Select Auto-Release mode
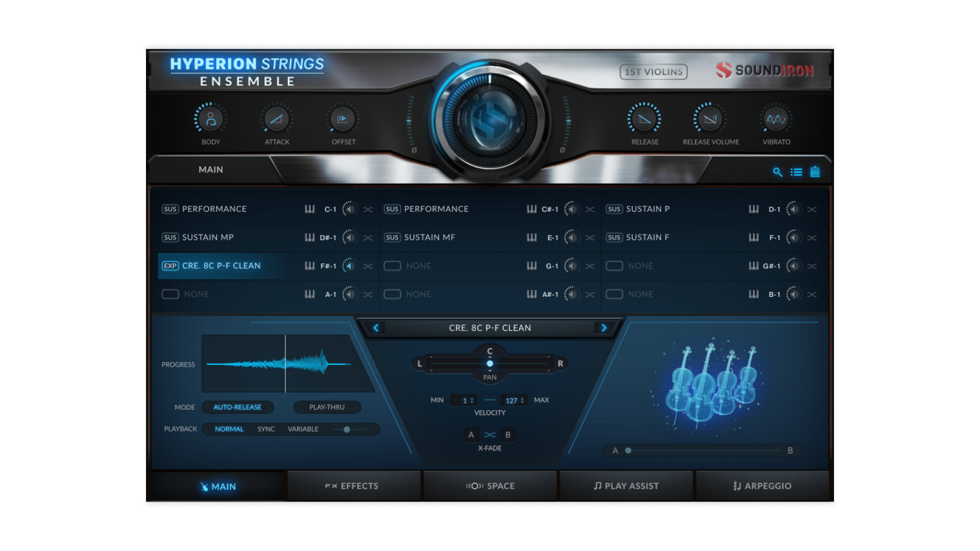 tap(237, 407)
